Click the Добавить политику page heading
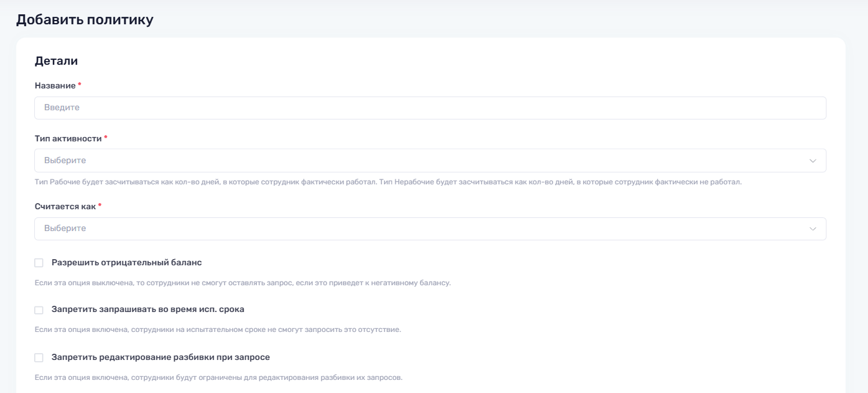 click(x=85, y=20)
